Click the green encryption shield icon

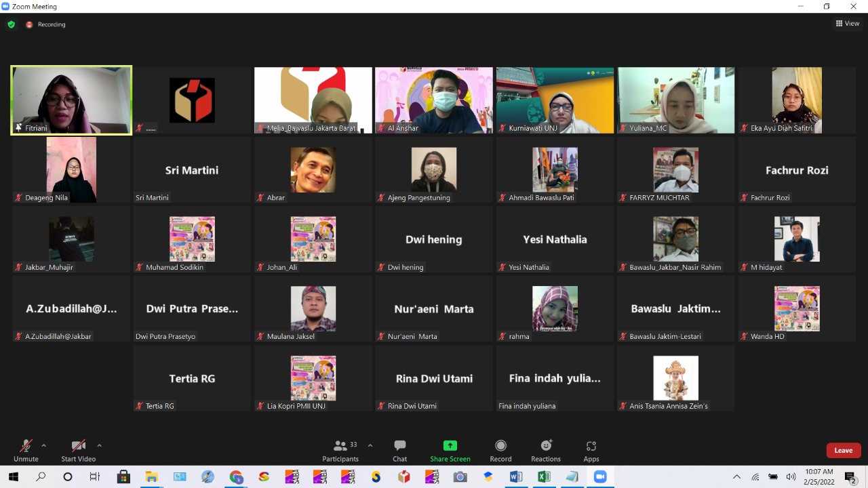(11, 24)
